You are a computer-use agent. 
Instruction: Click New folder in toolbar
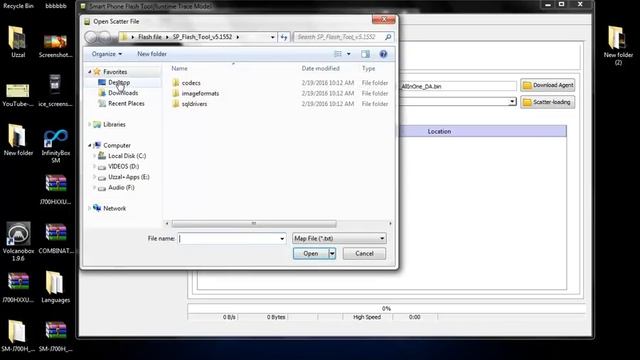152,54
